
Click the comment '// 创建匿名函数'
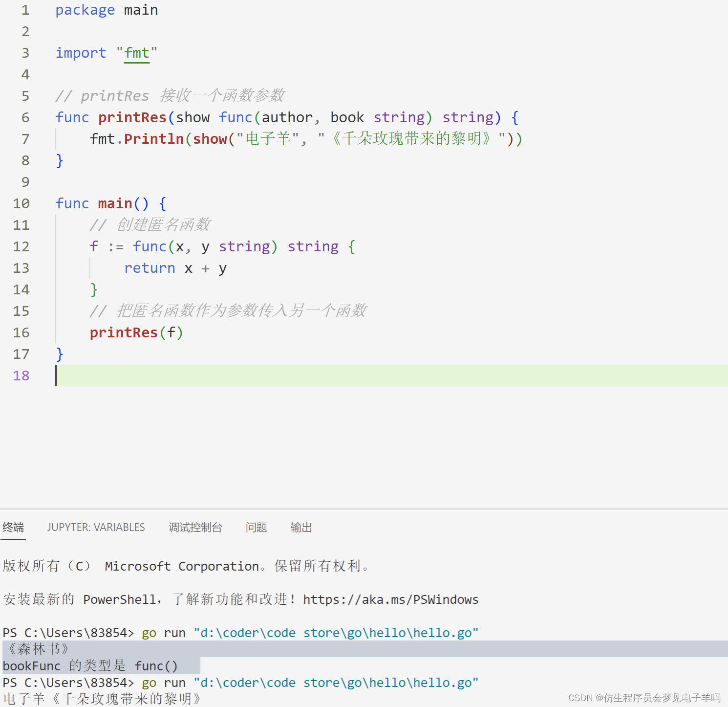[150, 225]
